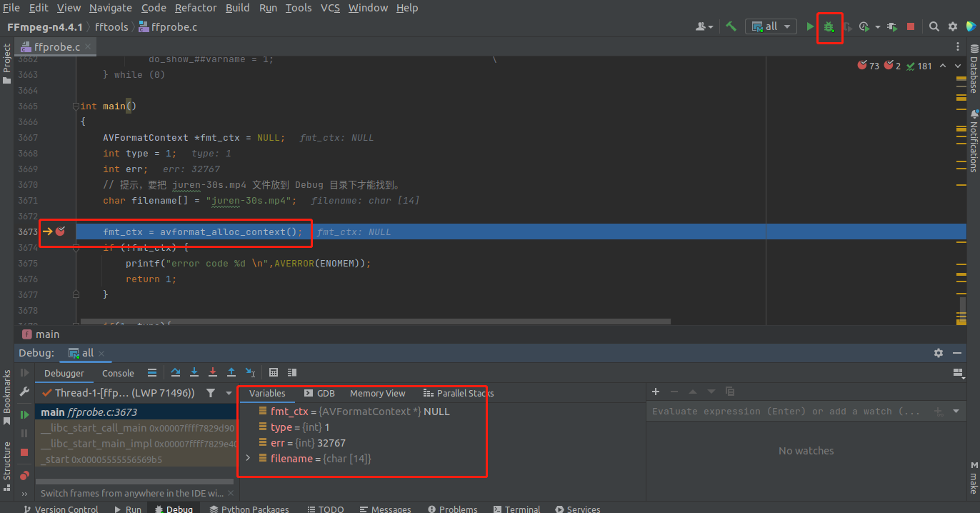Click the green Debug bug icon

click(x=829, y=26)
